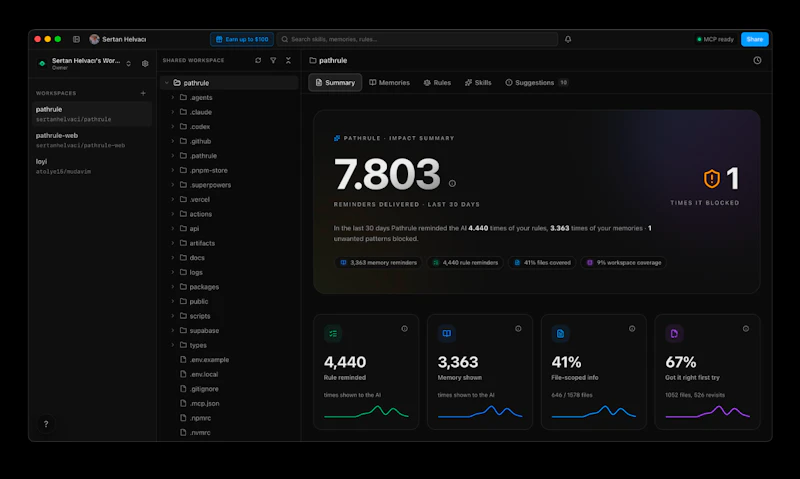Select the .superpowers folder row
The image size is (800, 479).
229,185
